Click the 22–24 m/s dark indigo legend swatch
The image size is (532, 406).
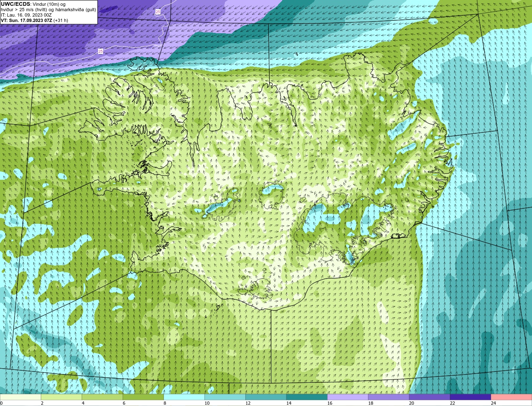tap(470, 397)
